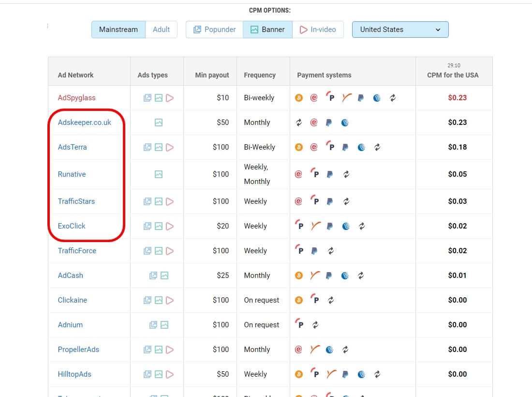Click the Payoneer icon in Clickaine row
Image resolution: width=532 pixels, height=397 pixels.
tap(314, 300)
